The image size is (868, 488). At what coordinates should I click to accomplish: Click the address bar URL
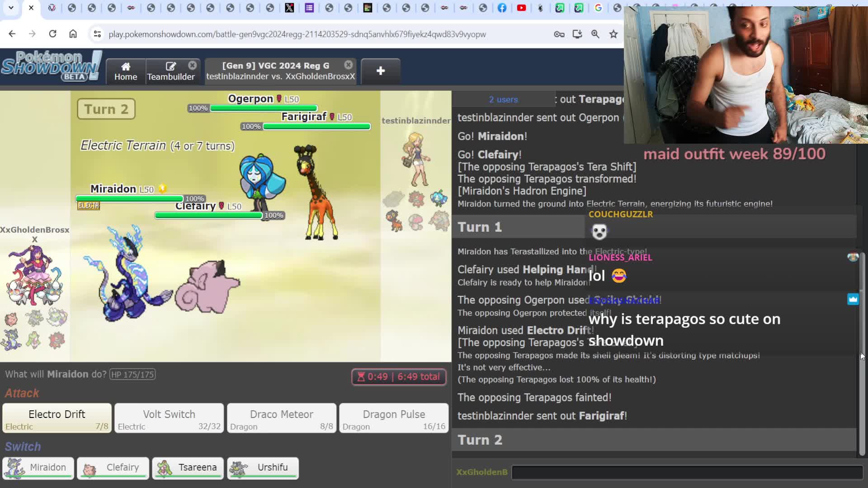pos(297,34)
